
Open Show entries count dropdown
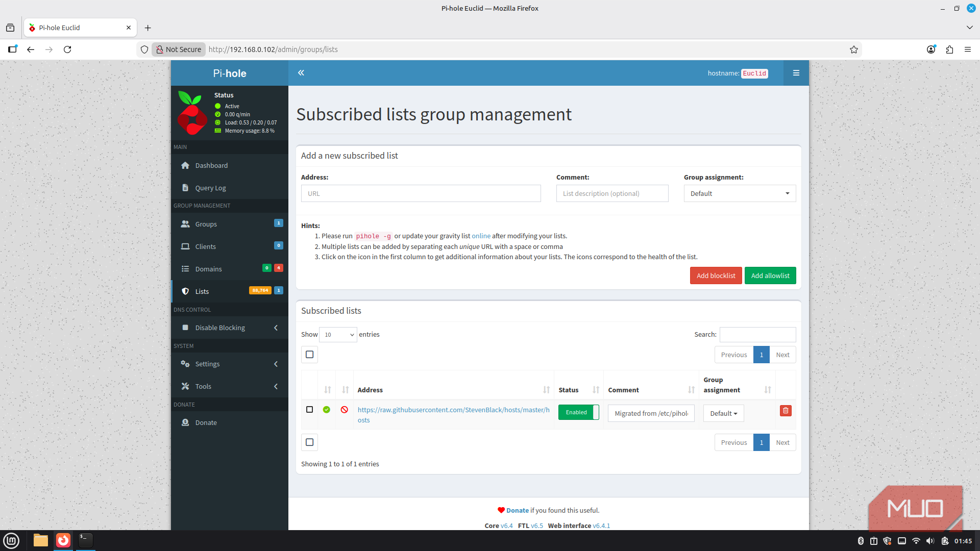tap(338, 335)
